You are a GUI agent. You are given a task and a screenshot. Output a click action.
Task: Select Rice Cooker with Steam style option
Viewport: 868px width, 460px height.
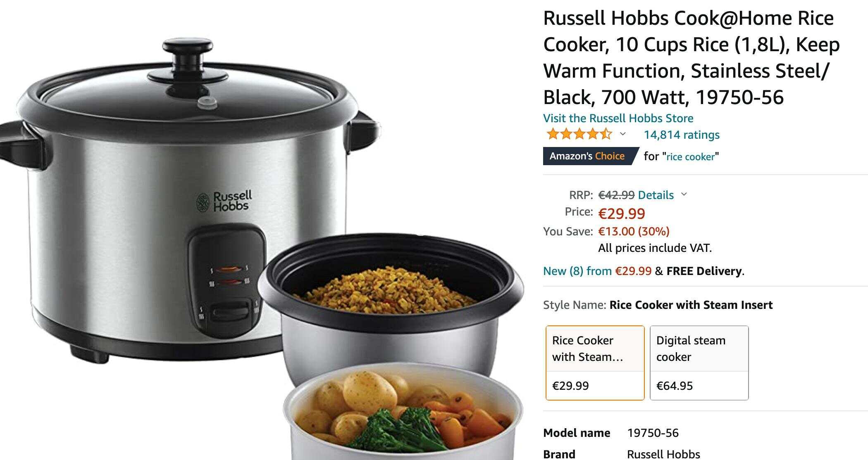pos(595,363)
